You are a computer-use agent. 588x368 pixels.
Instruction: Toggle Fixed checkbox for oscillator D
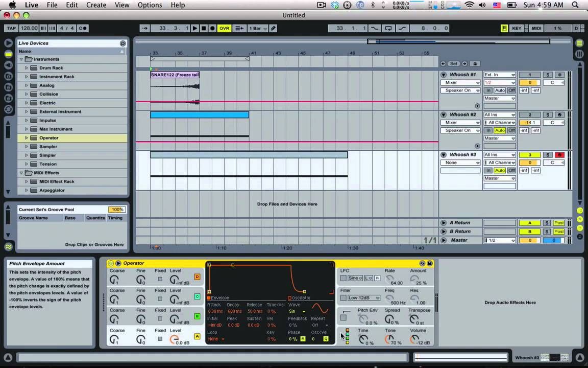point(160,279)
